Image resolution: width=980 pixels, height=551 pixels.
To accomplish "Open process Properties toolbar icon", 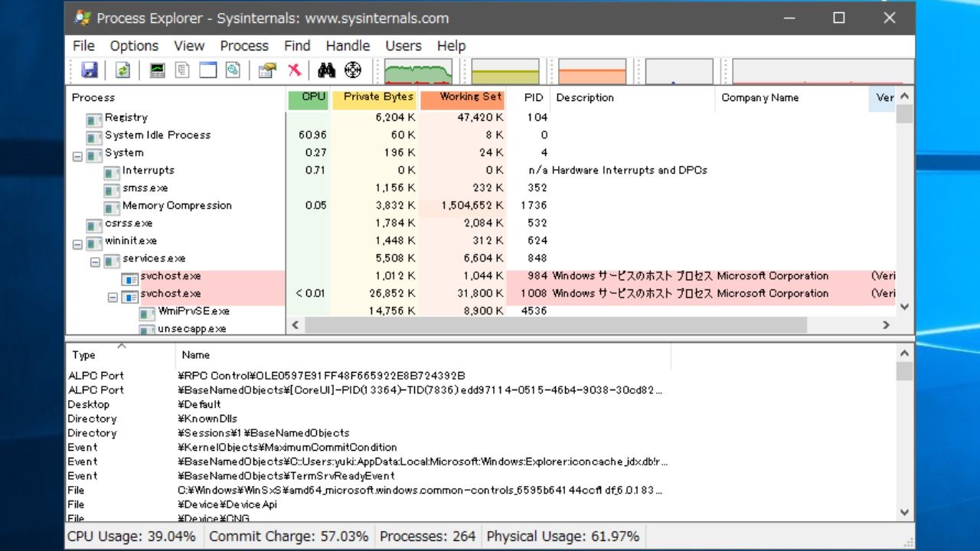I will [x=266, y=70].
